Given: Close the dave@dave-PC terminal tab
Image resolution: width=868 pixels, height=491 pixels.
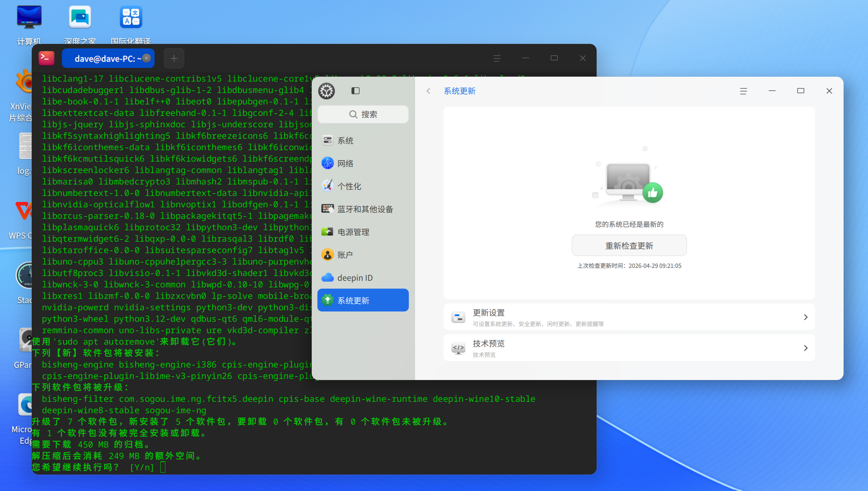Looking at the screenshot, I should pos(147,58).
